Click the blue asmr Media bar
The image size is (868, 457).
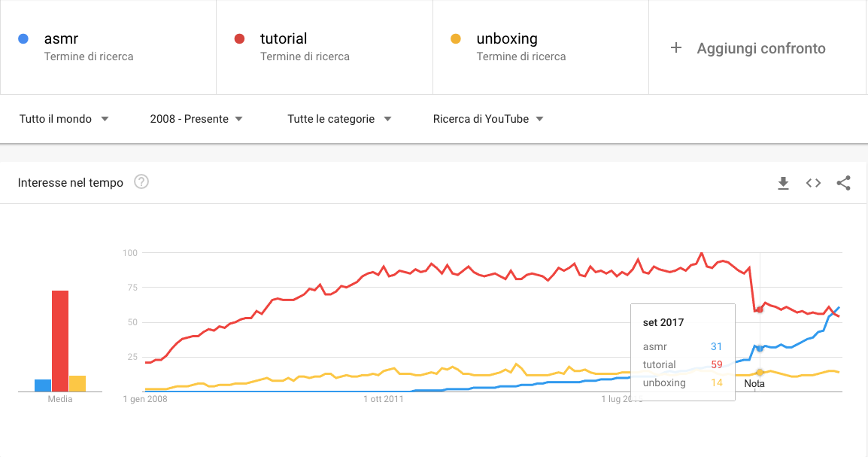[x=43, y=385]
